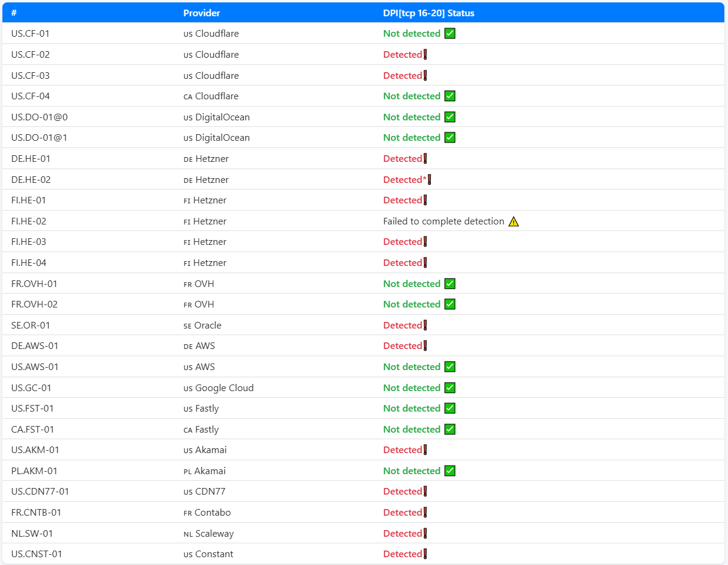Click the red exclamation icon for NL.SW-01 Scaleway
The height and width of the screenshot is (565, 728).
coord(425,534)
